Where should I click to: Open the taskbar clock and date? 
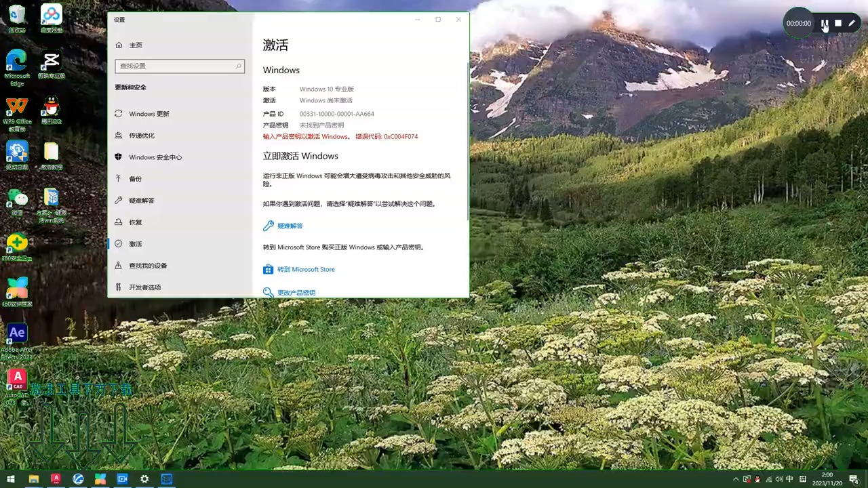click(x=827, y=479)
